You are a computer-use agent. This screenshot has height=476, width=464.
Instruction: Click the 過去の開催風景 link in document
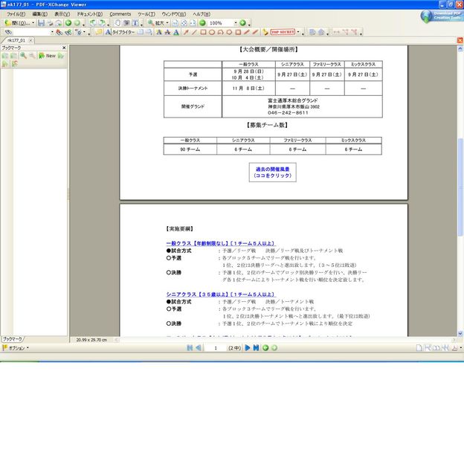(272, 172)
